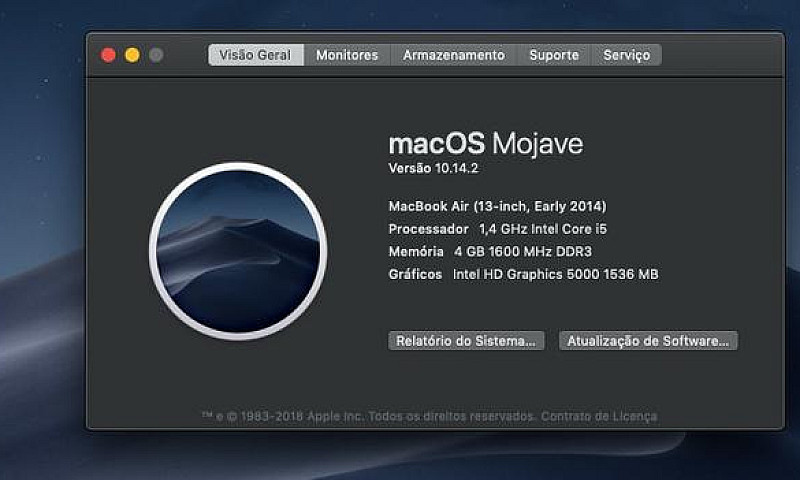Viewport: 800px width, 480px height.
Task: Click the Intel HD Graphics 5000 1536 MB value
Action: tap(556, 274)
